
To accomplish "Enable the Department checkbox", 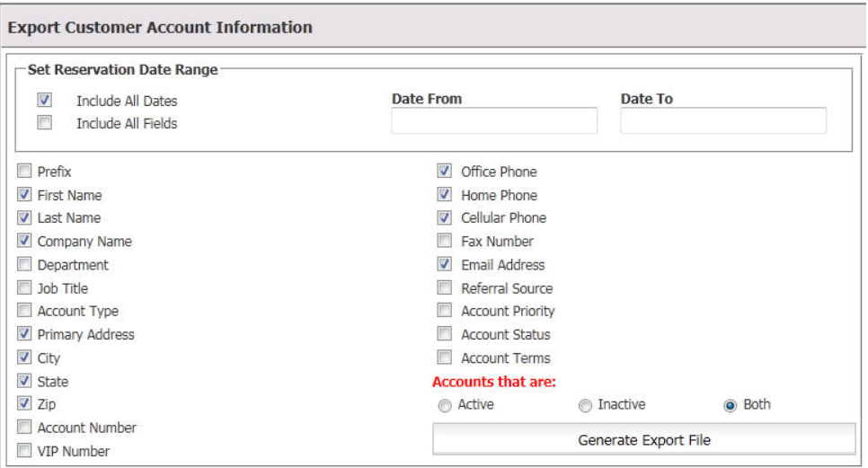I will (x=24, y=265).
